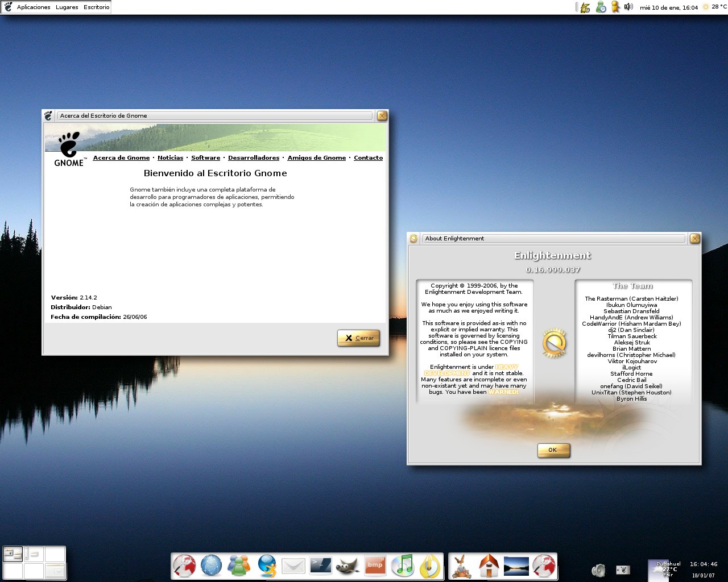Click the About Enlightenment titlebar window icon

pyautogui.click(x=413, y=239)
